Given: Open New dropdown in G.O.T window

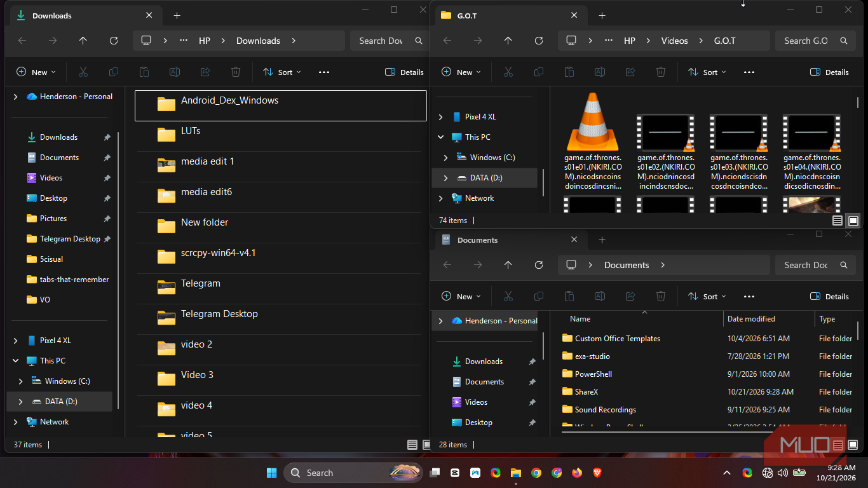Looking at the screenshot, I should [x=461, y=72].
